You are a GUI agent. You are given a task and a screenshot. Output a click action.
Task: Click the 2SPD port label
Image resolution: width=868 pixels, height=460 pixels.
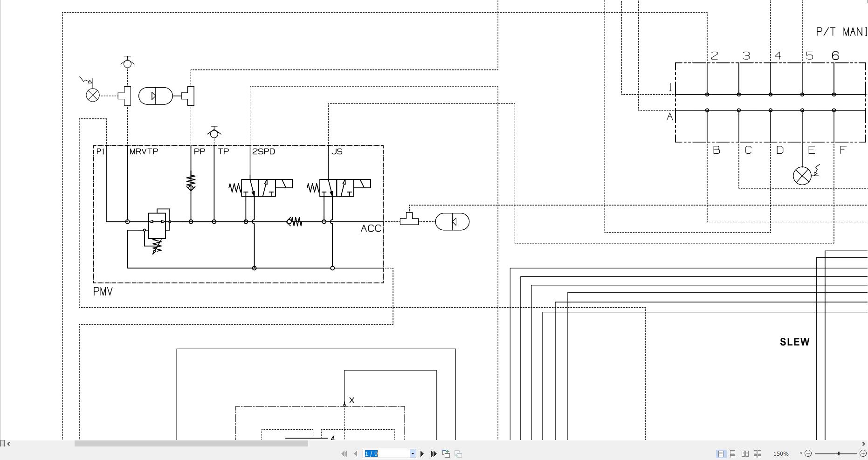tap(263, 151)
